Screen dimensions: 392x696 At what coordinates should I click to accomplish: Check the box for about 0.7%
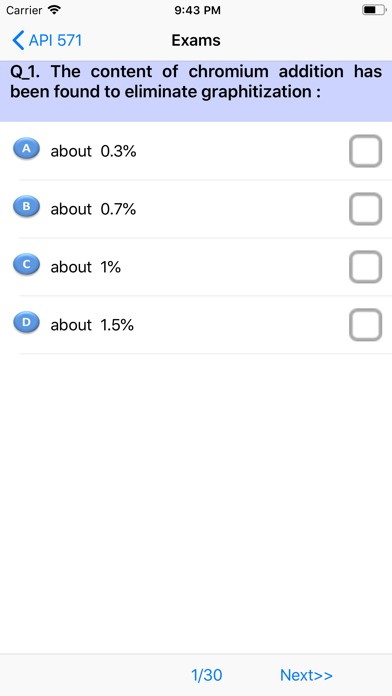point(365,209)
